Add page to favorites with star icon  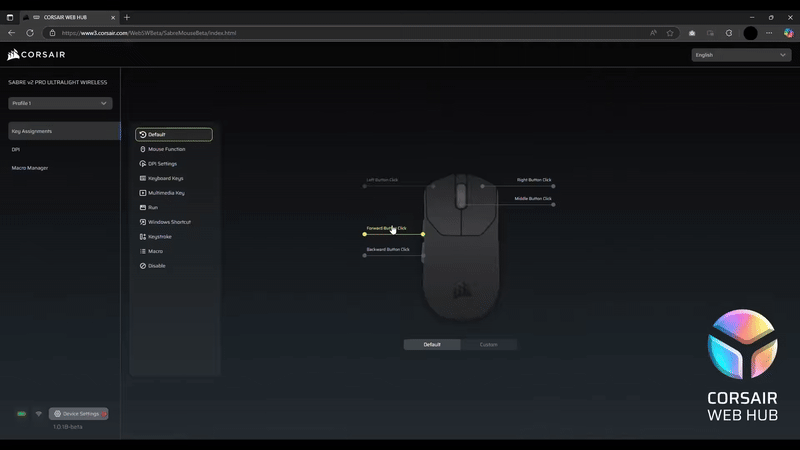670,33
